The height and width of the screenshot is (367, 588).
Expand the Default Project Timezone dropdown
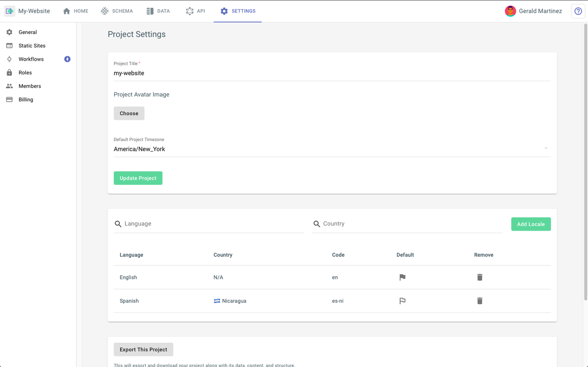tap(546, 149)
